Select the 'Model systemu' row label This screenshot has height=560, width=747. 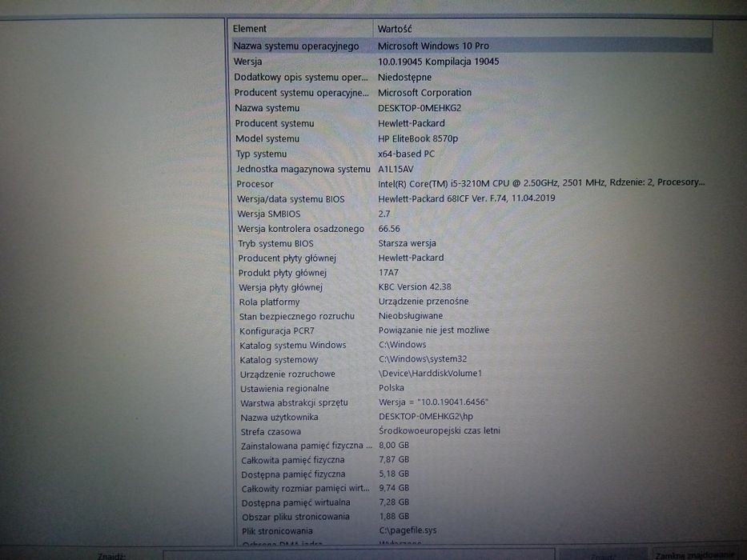coord(267,138)
